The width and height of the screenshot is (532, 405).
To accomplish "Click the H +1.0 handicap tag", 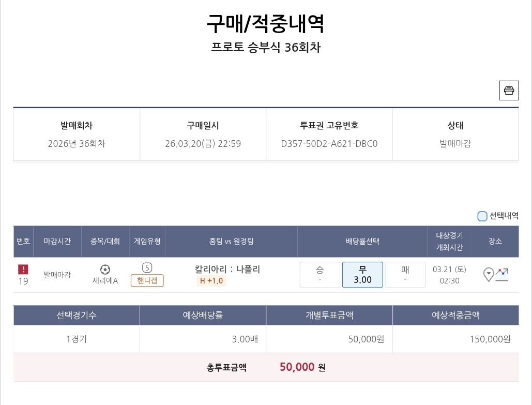I will pyautogui.click(x=211, y=281).
